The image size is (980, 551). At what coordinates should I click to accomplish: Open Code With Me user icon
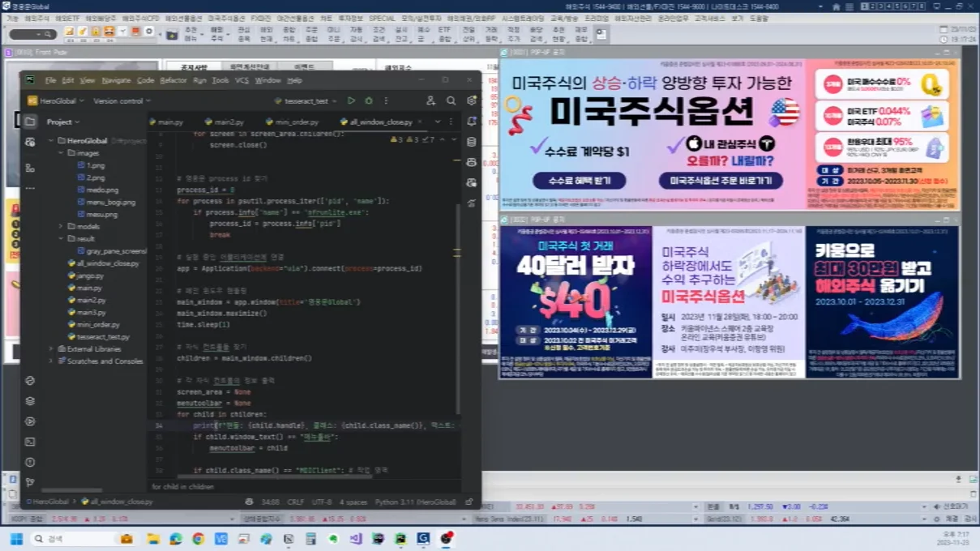tap(430, 100)
